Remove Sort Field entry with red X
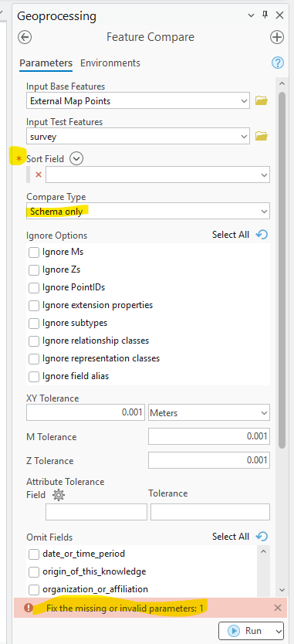The width and height of the screenshot is (294, 644). point(39,175)
